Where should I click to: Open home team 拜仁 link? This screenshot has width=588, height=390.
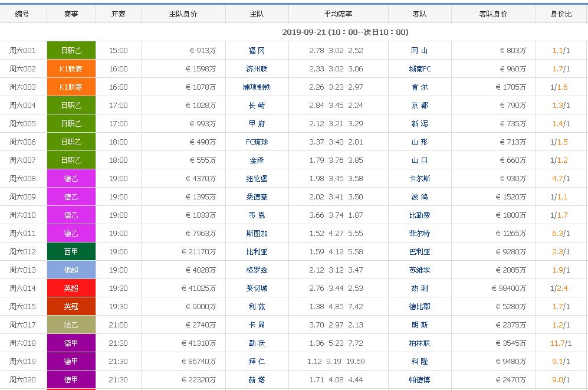point(257,362)
